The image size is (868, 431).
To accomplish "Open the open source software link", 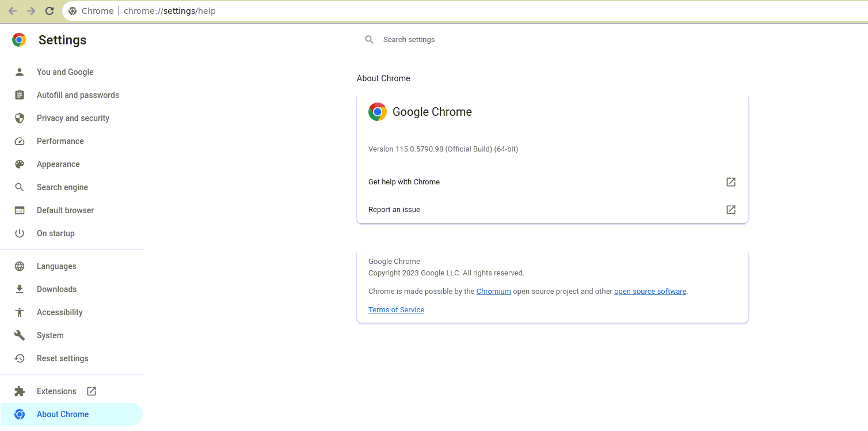I will pos(650,292).
